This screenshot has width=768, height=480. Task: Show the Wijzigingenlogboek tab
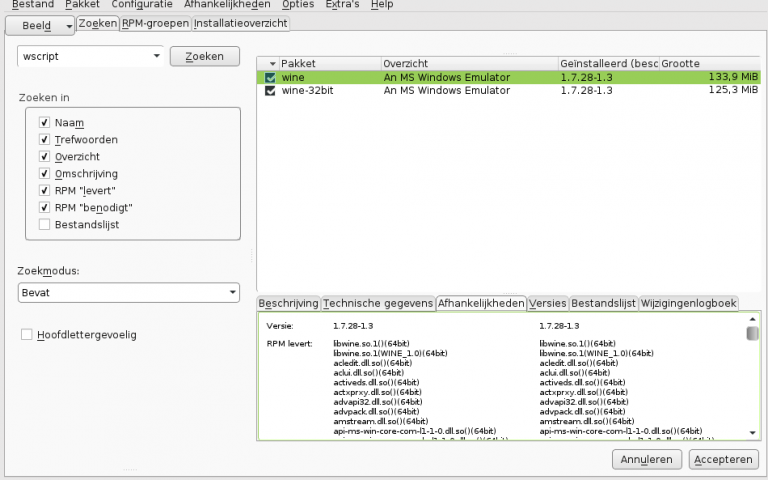coord(689,303)
